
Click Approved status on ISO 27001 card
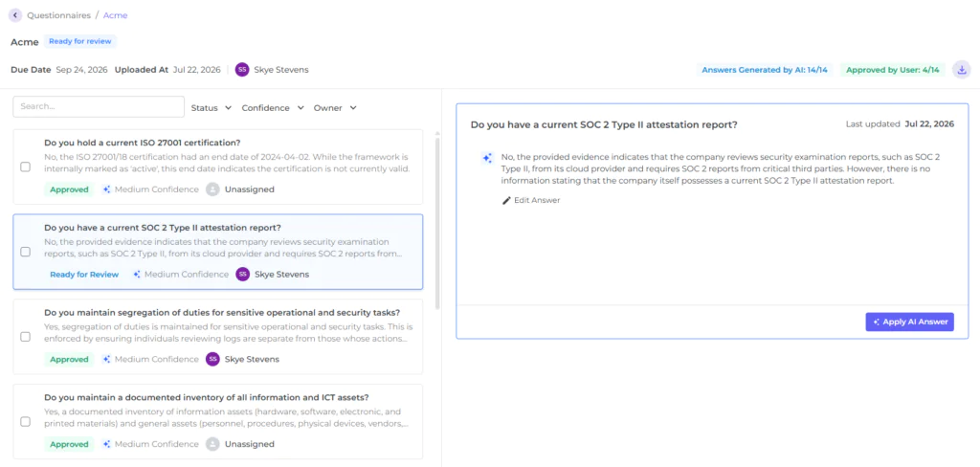coord(69,189)
